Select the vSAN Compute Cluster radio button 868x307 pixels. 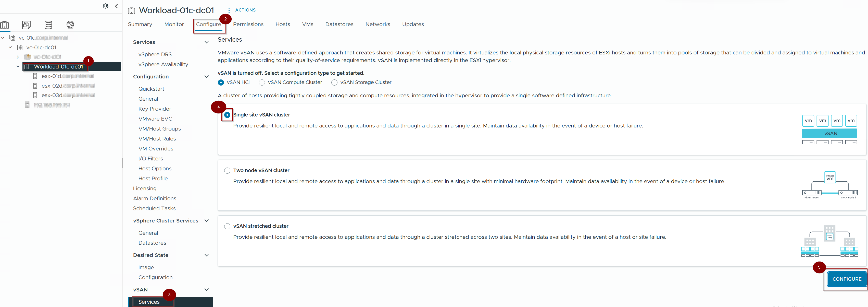[262, 82]
